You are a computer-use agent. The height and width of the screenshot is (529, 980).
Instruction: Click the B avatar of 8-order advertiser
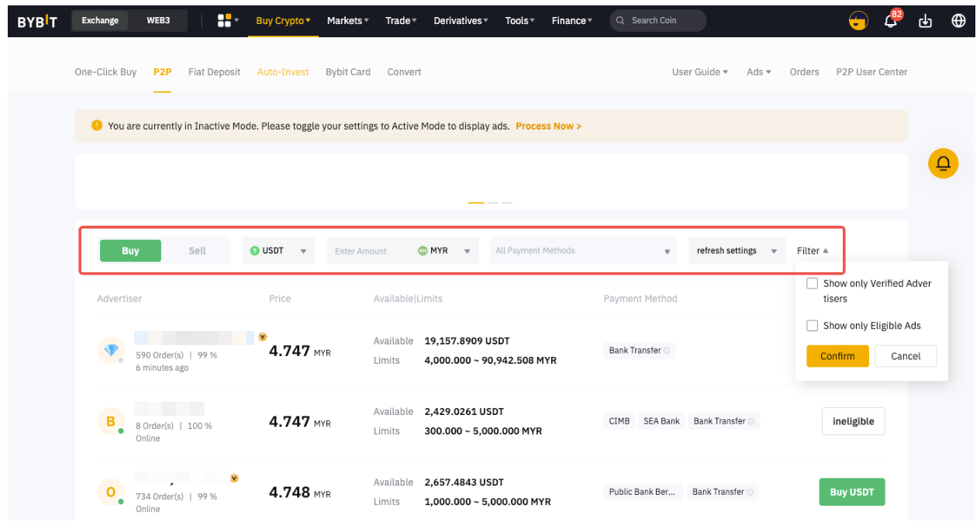click(x=111, y=422)
